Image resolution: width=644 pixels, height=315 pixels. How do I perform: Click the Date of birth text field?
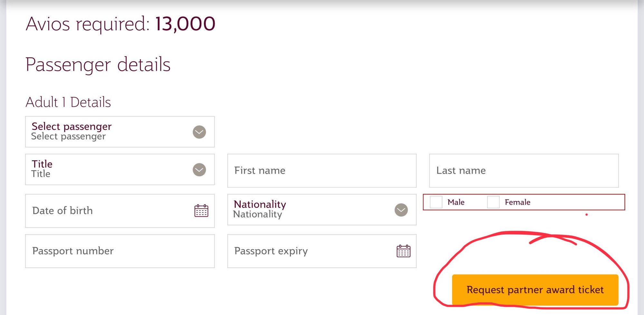(x=97, y=211)
